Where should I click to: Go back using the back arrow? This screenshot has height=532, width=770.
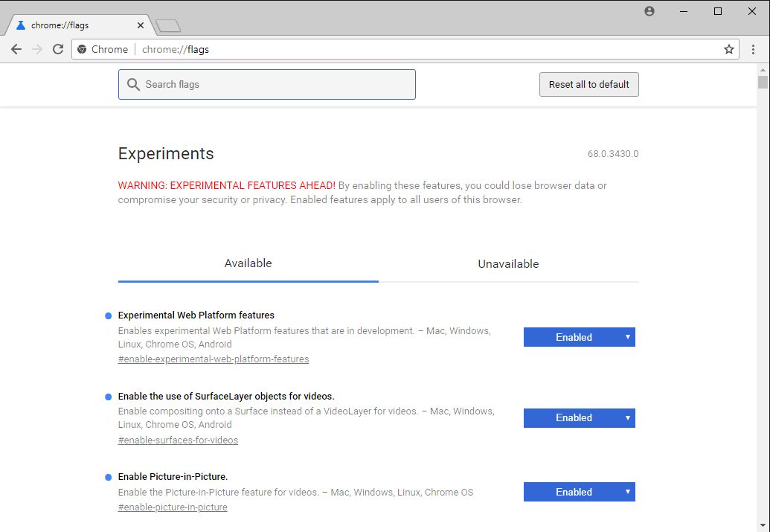pyautogui.click(x=16, y=49)
